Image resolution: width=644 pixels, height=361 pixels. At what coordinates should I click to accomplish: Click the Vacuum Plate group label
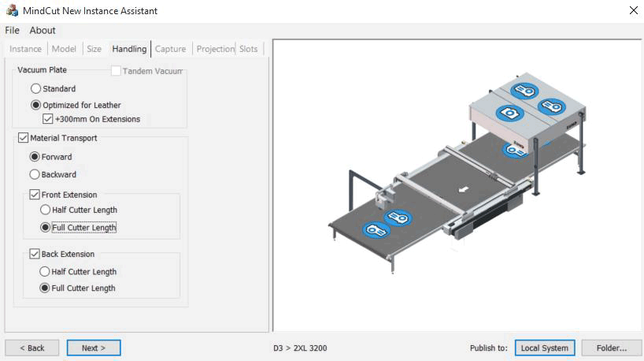(42, 70)
